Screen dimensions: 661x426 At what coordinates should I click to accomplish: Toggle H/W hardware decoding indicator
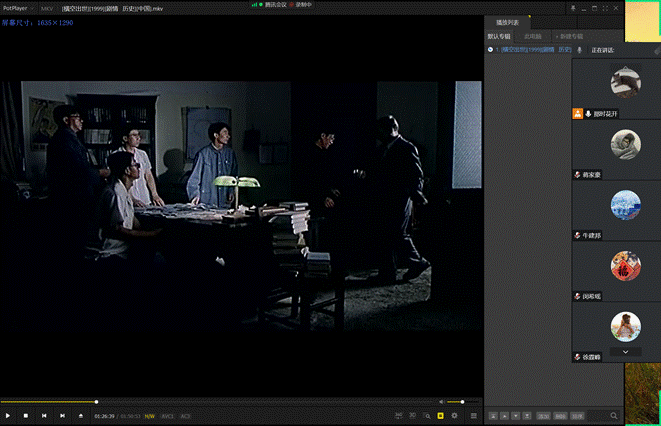click(x=149, y=415)
